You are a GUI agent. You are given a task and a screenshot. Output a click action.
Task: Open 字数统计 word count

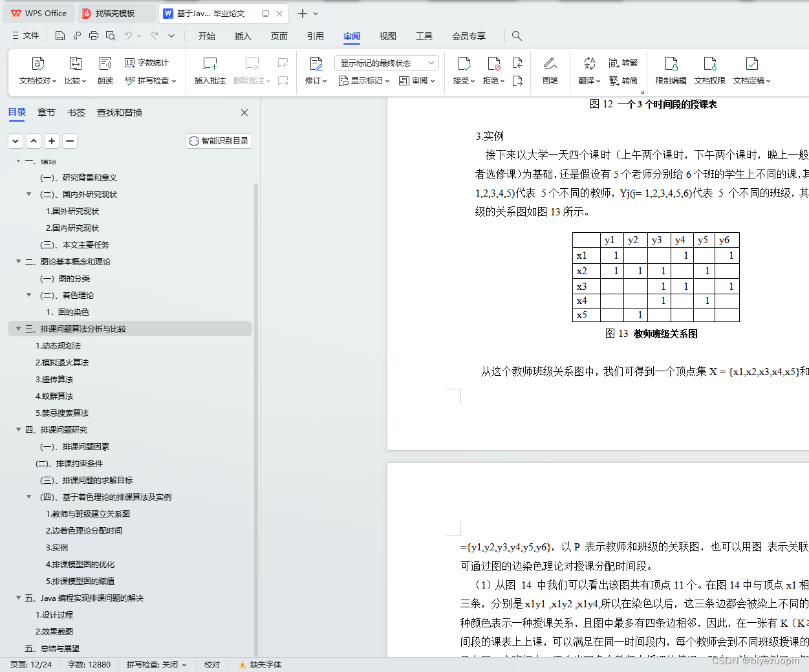(x=147, y=63)
